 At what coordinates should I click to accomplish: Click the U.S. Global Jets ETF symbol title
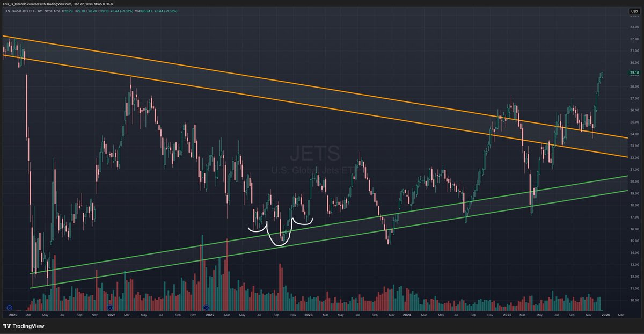point(19,11)
